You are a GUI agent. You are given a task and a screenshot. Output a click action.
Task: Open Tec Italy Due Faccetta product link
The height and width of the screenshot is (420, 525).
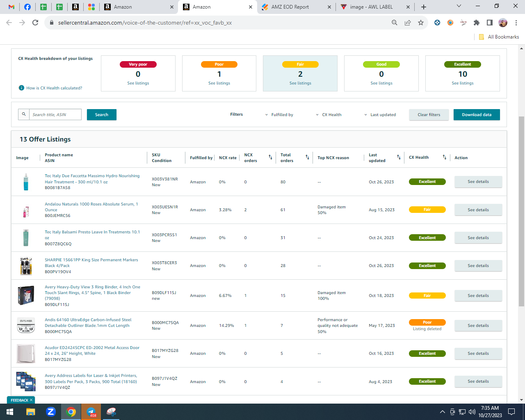(92, 179)
